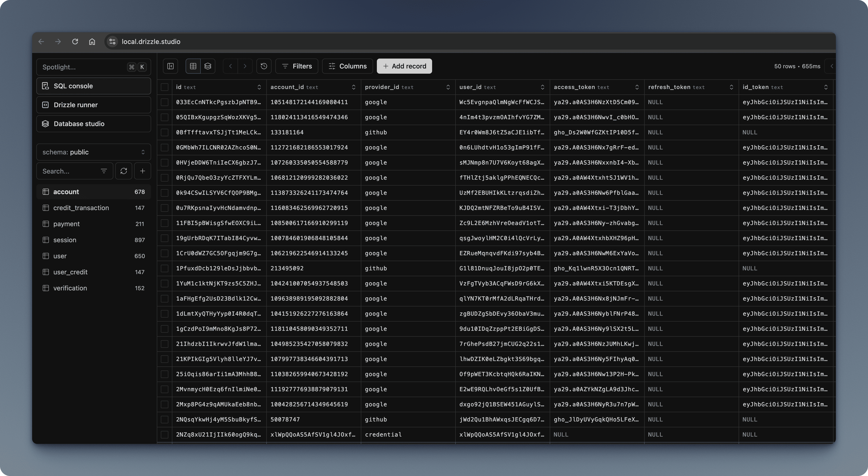Sort by the provider_id column arrows
This screenshot has width=868, height=476.
[x=448, y=87]
